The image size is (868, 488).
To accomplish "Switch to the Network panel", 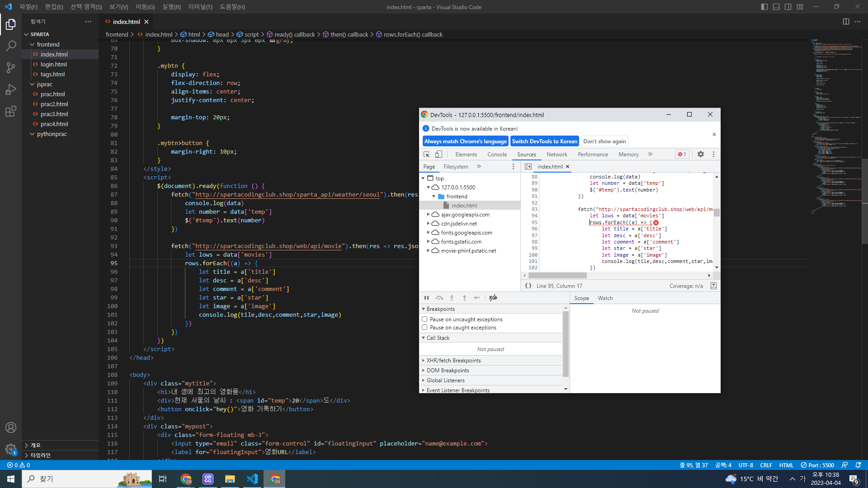I will (x=557, y=155).
